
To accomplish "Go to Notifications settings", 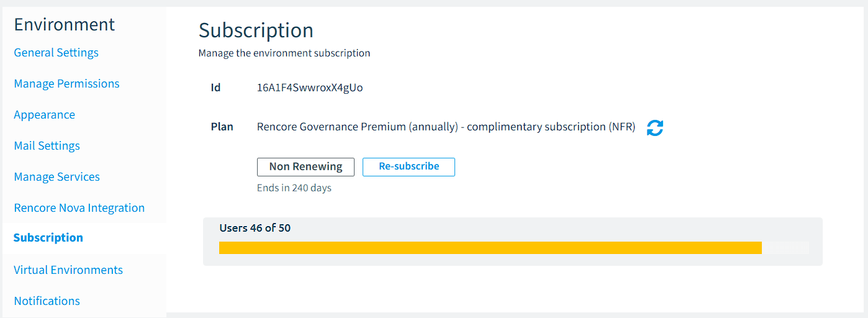I will (x=47, y=301).
